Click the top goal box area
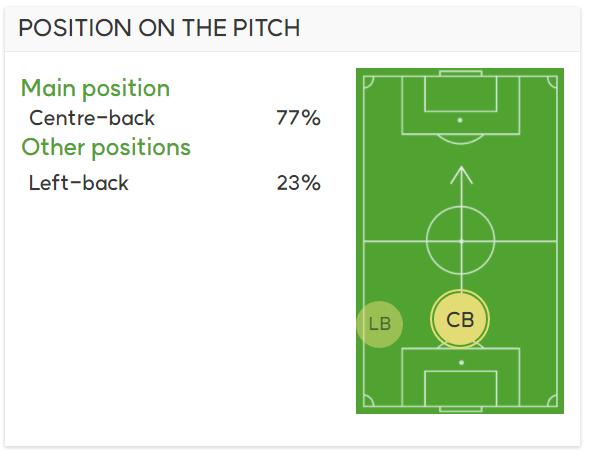Image resolution: width=591 pixels, height=456 pixels. [x=461, y=94]
